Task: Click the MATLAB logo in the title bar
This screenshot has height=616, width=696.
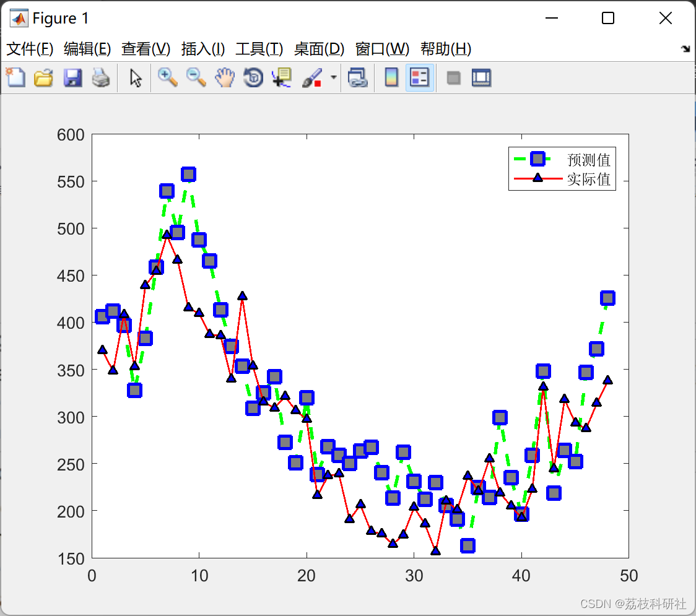Action: (19, 18)
